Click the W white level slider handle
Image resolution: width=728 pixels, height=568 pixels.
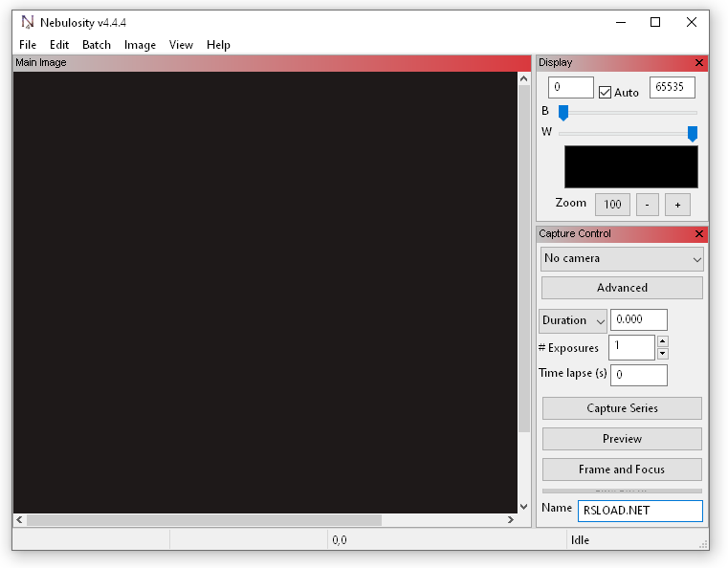pyautogui.click(x=693, y=134)
